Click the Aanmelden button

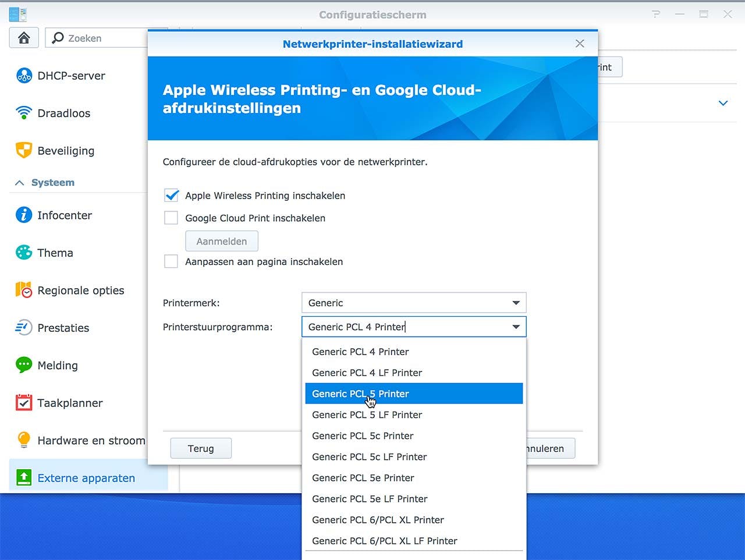coord(222,241)
